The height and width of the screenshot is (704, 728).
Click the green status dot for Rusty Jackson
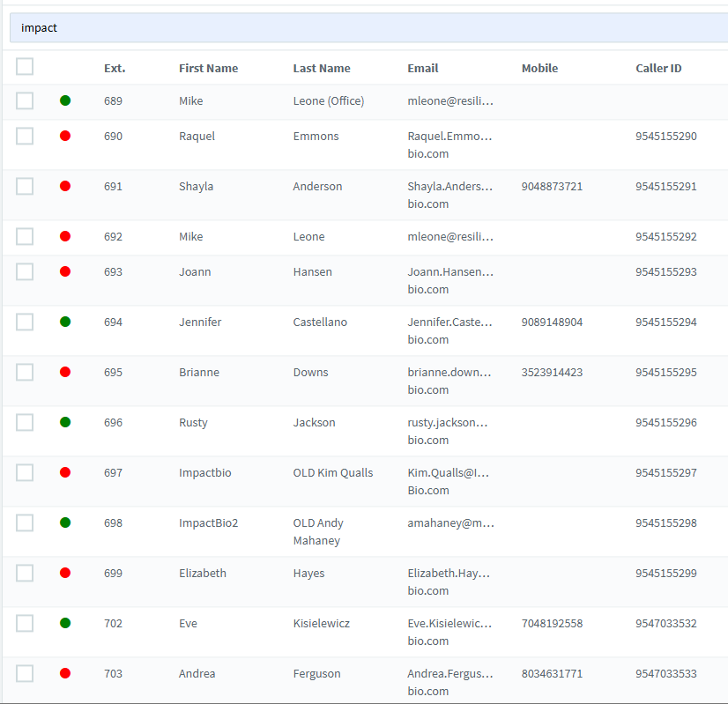click(x=65, y=422)
